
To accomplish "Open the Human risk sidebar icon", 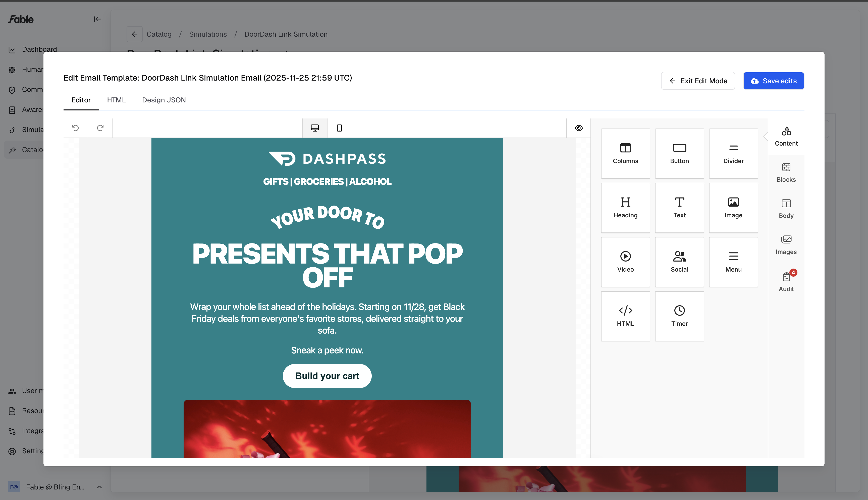I will click(12, 70).
